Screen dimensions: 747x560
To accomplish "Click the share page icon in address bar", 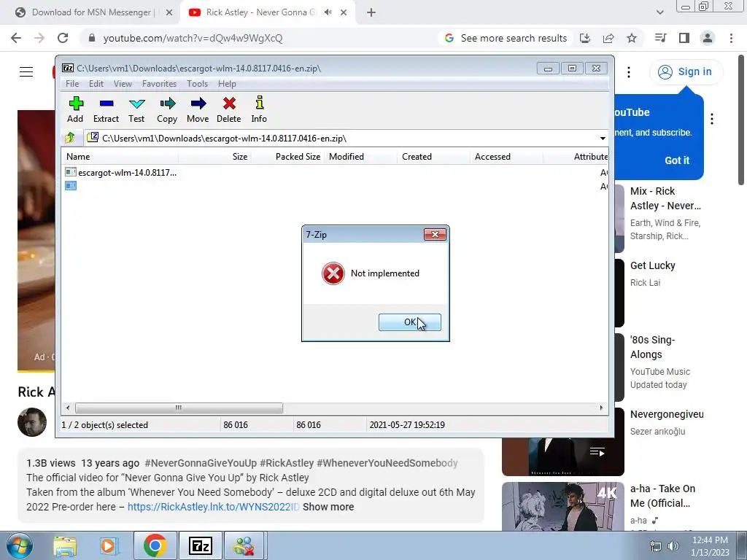I will [608, 38].
